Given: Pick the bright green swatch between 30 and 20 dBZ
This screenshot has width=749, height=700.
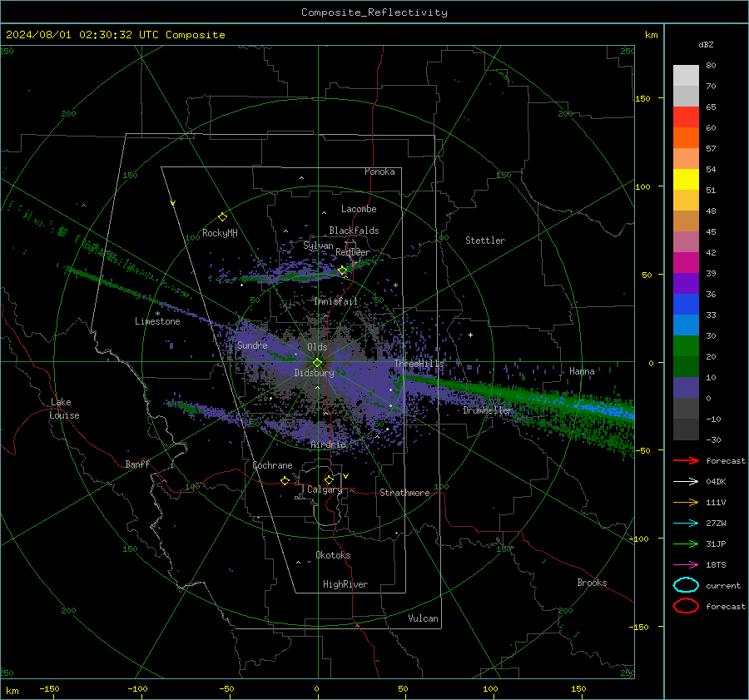Looking at the screenshot, I should point(686,346).
